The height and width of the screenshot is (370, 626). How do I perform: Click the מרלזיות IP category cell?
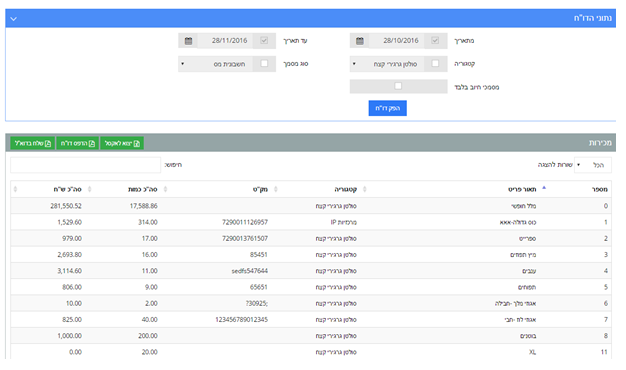343,222
